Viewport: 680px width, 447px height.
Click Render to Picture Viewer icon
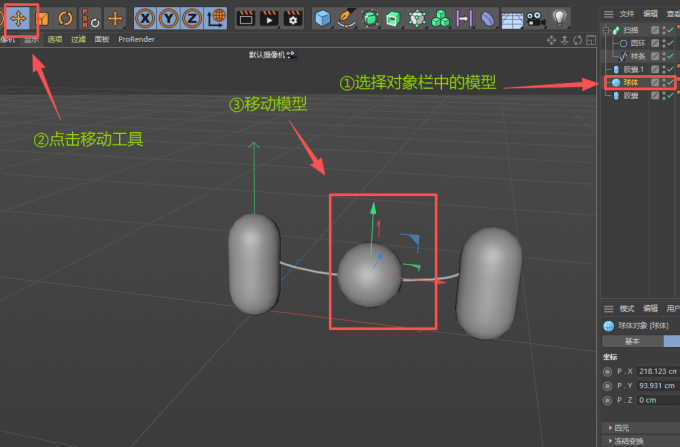tap(269, 18)
